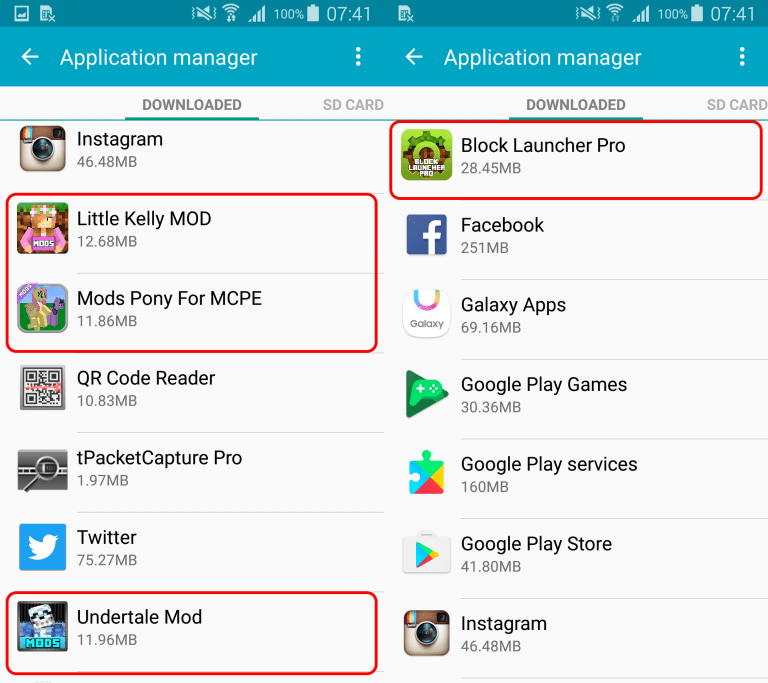Tap the Instagram entry on right list

click(x=576, y=634)
